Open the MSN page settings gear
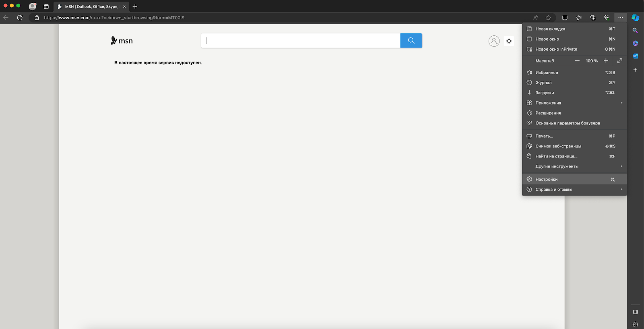 (x=509, y=41)
